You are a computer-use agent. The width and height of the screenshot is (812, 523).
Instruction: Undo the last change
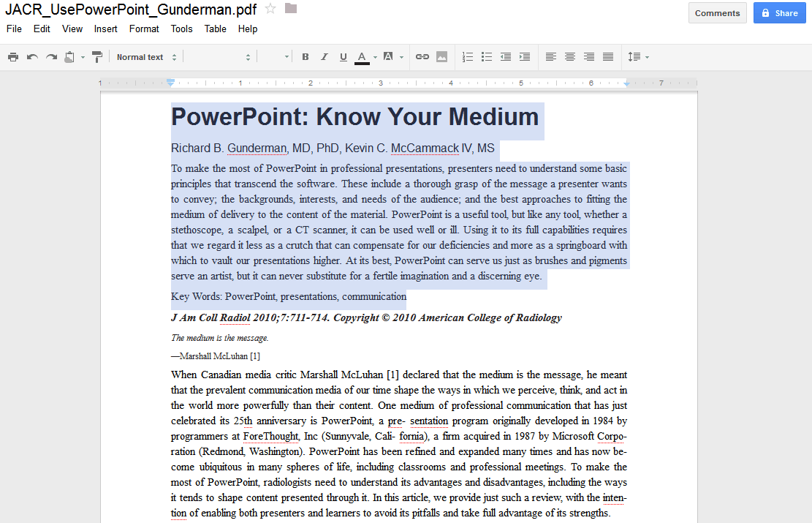coord(31,56)
